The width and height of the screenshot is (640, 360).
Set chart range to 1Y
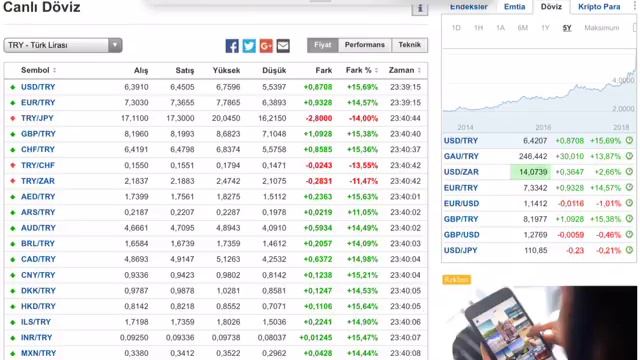[x=545, y=28]
